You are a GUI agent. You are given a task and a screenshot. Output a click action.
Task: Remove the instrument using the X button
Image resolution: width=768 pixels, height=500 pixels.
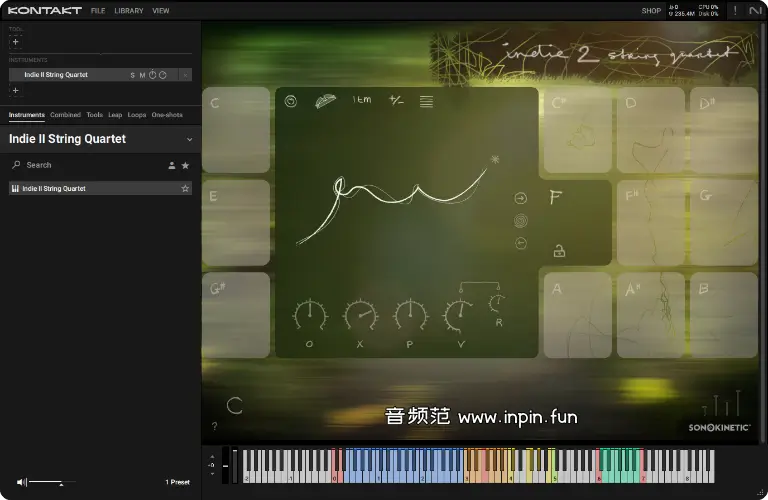point(185,75)
